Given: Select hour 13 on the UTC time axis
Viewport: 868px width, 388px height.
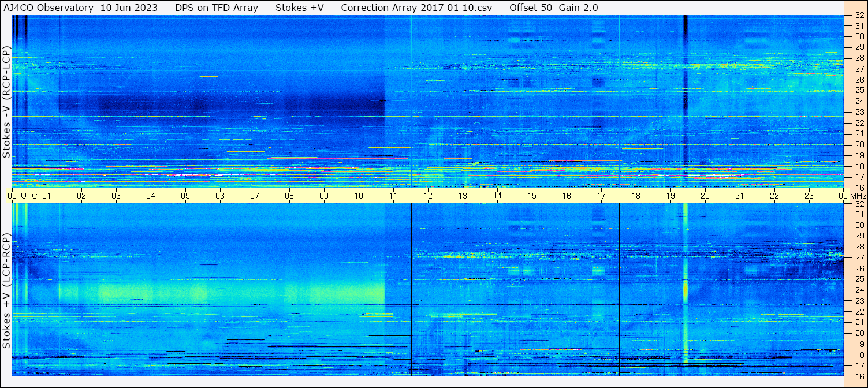Looking at the screenshot, I should 463,196.
